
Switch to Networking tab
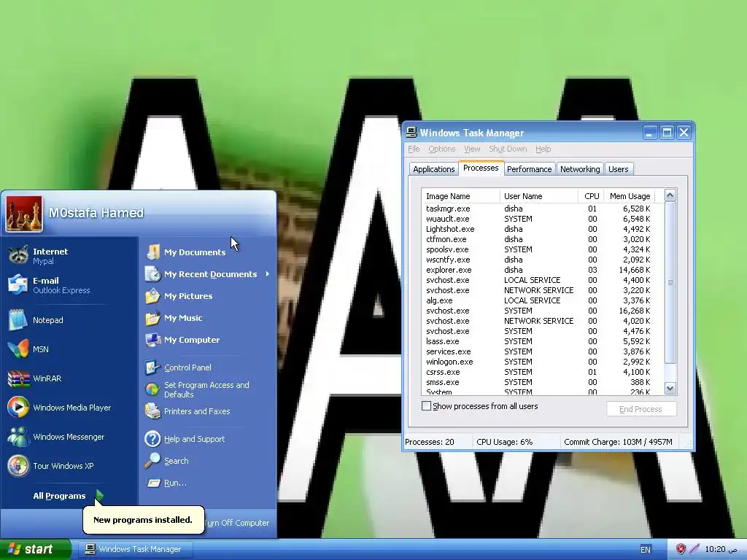tap(580, 169)
